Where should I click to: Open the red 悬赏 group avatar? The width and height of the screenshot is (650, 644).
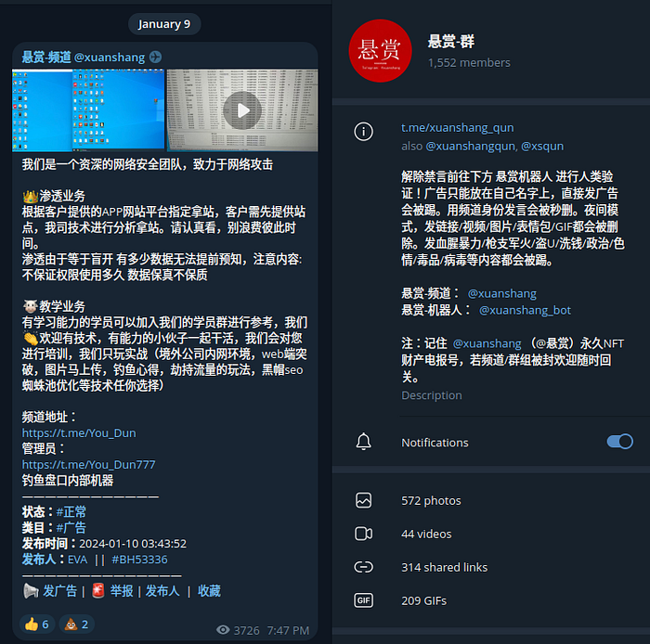(380, 50)
